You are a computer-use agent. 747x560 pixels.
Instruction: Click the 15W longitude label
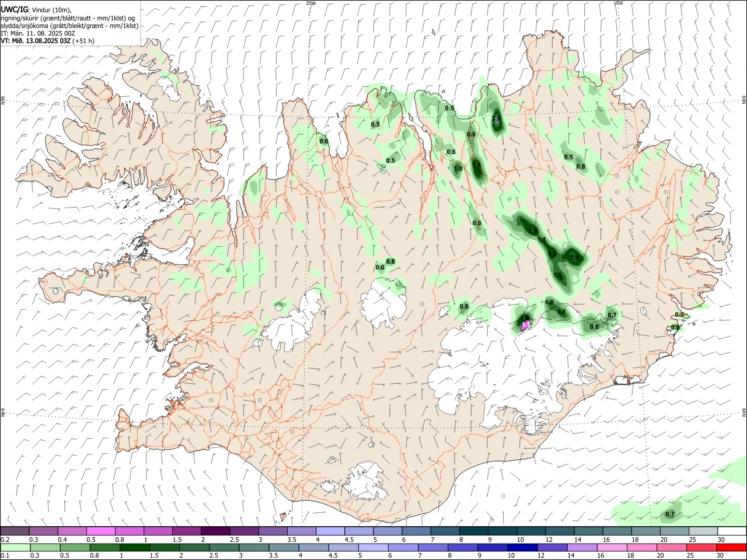[x=619, y=3]
